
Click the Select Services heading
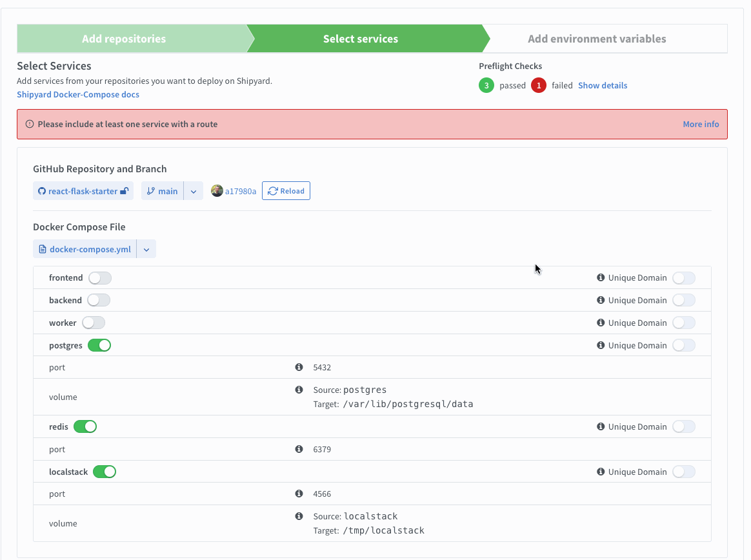point(54,66)
